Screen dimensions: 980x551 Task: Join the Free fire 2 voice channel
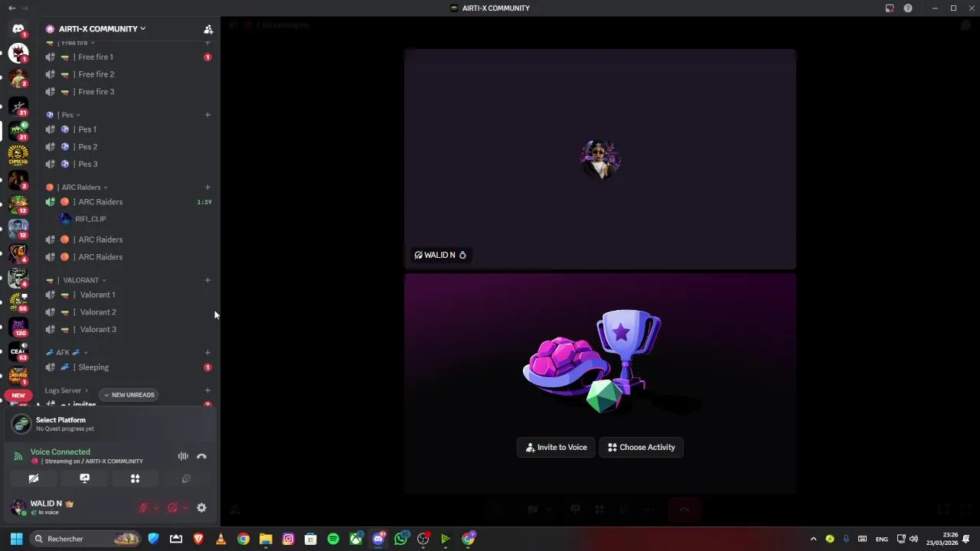coord(128,74)
